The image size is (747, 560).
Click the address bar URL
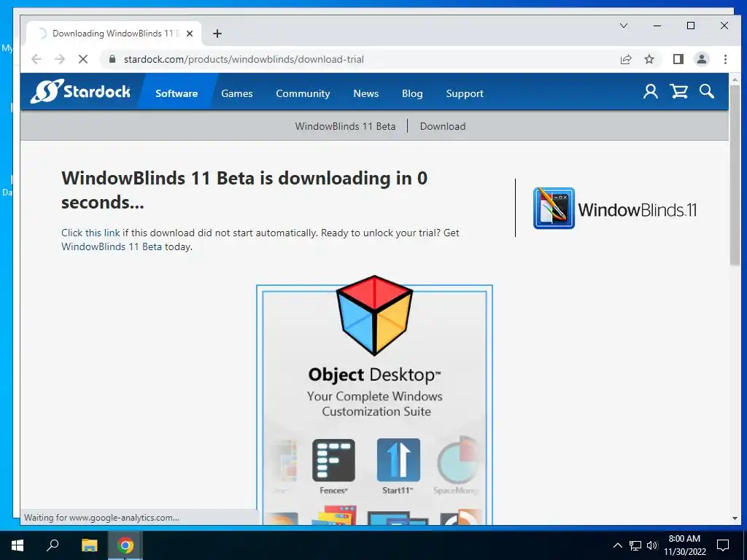pyautogui.click(x=244, y=59)
